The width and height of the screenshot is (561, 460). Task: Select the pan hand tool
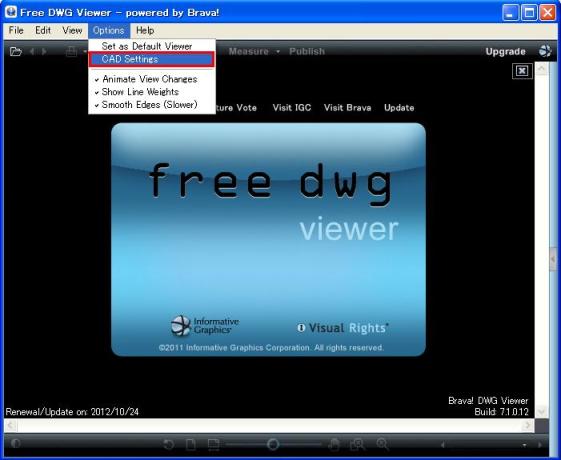[x=333, y=445]
